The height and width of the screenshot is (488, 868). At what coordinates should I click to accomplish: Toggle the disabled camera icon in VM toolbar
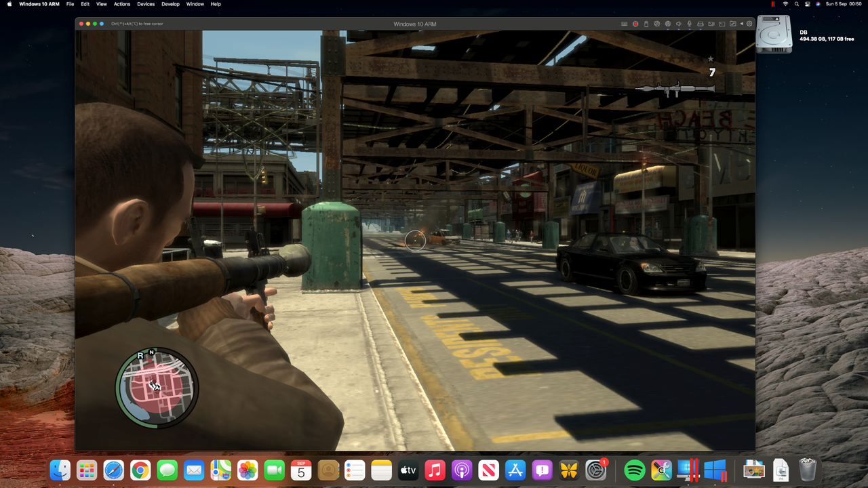tap(711, 24)
